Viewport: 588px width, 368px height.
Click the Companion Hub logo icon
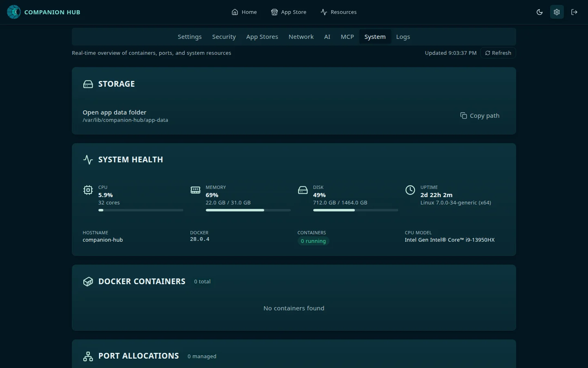(14, 12)
